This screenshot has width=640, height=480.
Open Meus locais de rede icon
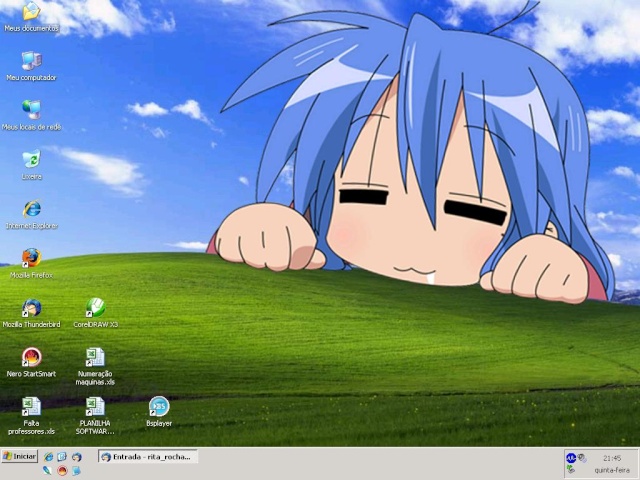31,110
